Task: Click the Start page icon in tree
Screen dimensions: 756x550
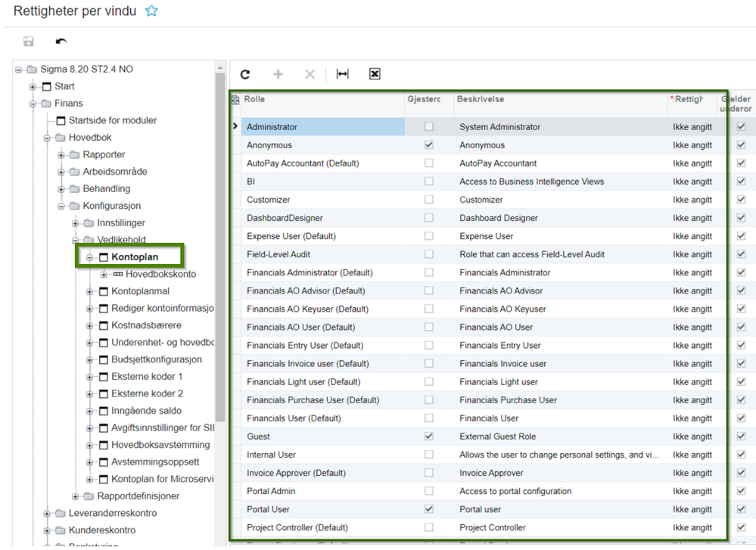Action: [46, 87]
